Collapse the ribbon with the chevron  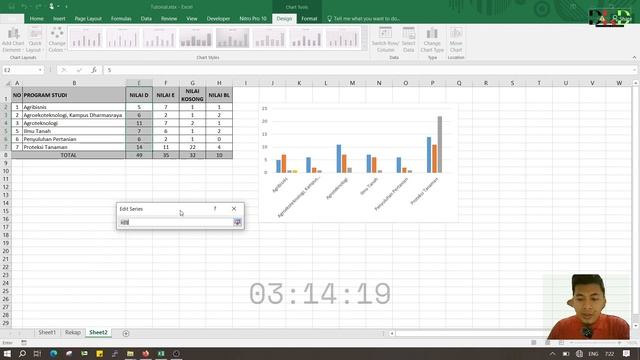[x=634, y=58]
